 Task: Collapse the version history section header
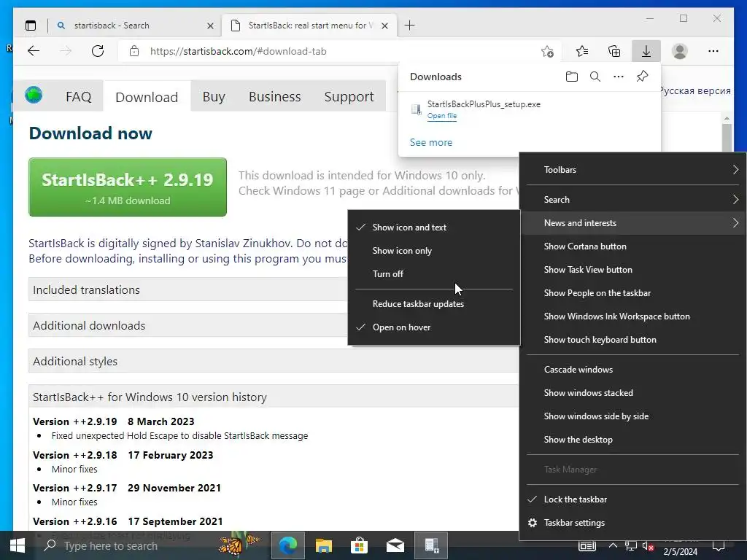(273, 397)
